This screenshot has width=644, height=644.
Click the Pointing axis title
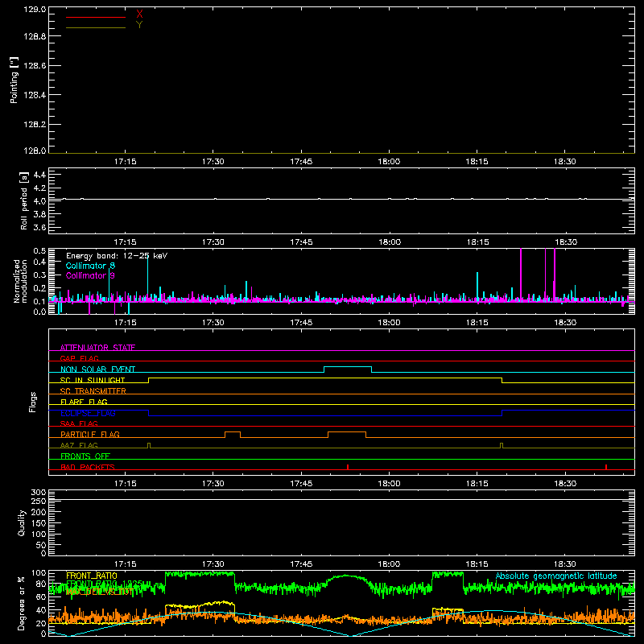[x=14, y=80]
